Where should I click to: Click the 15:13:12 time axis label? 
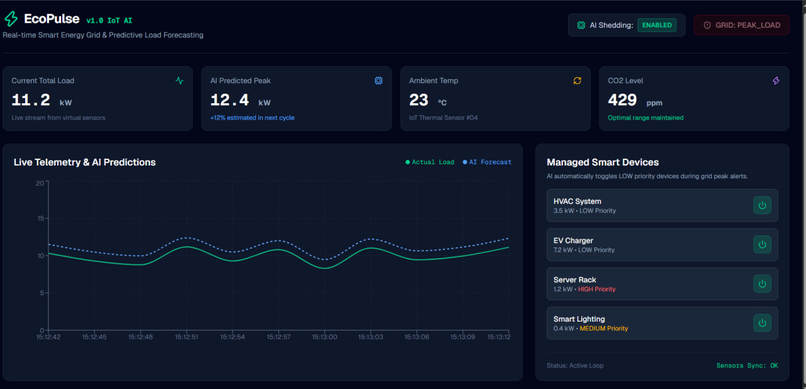pos(498,337)
